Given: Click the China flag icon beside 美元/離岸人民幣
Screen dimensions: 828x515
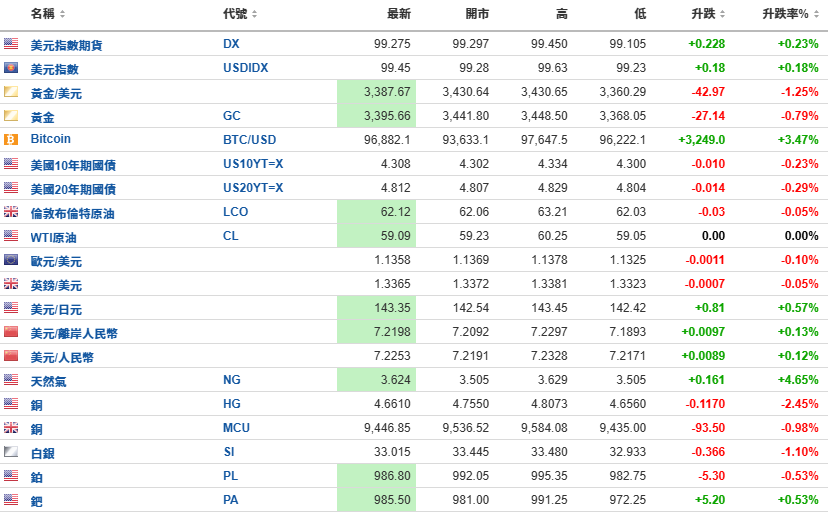Looking at the screenshot, I should (11, 332).
